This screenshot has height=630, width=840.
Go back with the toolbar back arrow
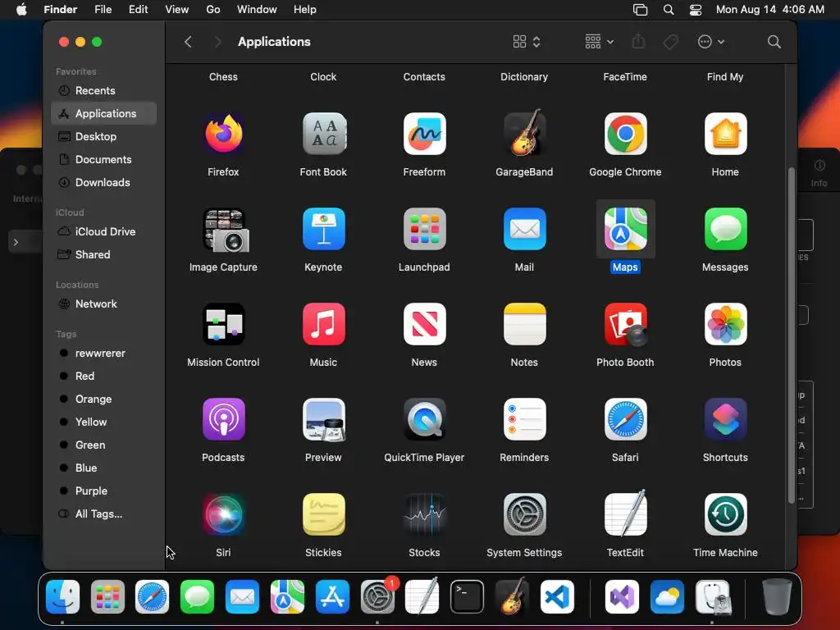coord(188,42)
